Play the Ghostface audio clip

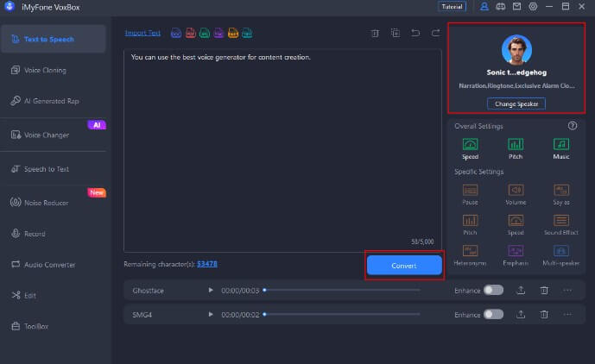click(x=211, y=290)
